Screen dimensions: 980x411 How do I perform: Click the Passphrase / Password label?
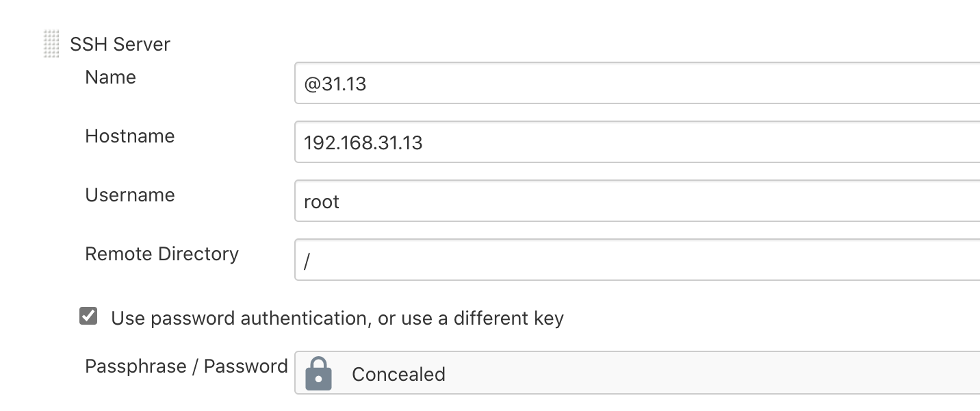click(185, 366)
